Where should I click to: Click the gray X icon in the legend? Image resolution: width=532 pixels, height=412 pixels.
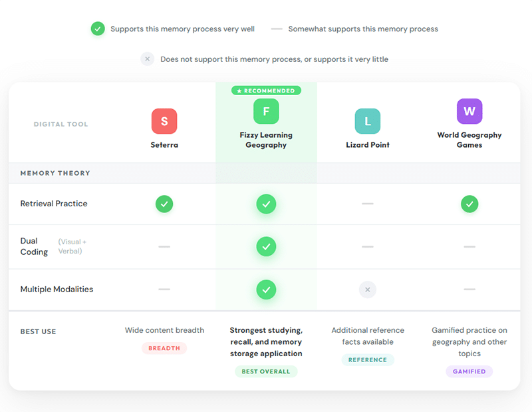(147, 59)
